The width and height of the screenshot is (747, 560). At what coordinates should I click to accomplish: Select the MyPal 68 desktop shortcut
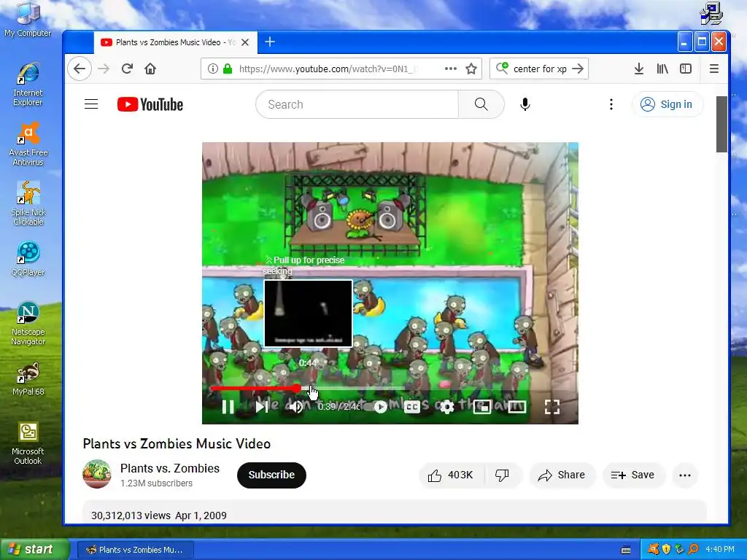28,378
